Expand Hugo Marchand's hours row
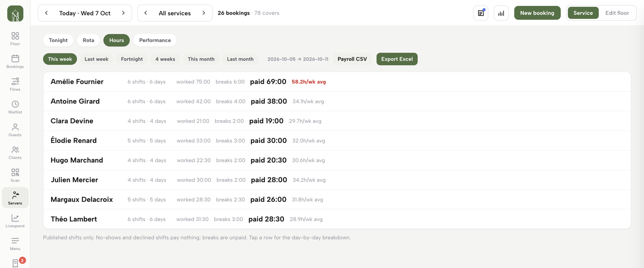The image size is (644, 268). (x=337, y=160)
